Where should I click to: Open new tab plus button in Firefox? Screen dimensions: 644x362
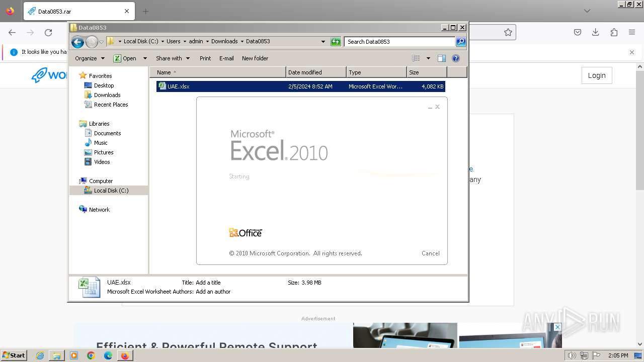pos(145,11)
